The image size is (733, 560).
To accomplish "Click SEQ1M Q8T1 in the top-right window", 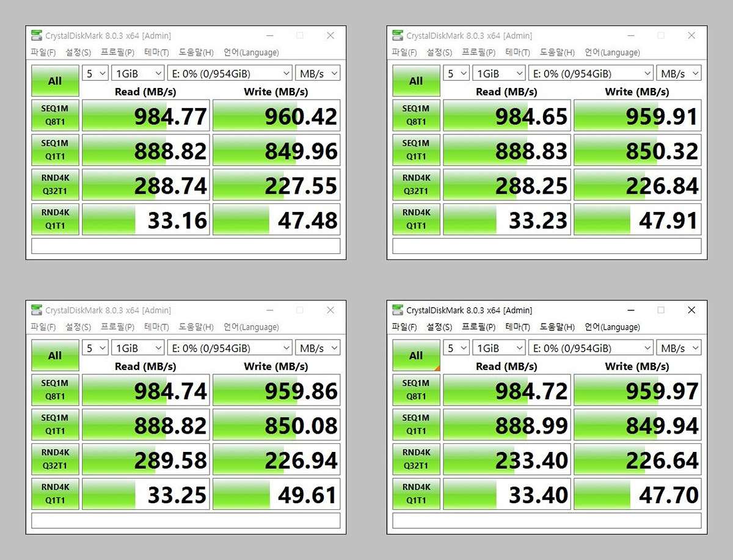I will (x=416, y=115).
